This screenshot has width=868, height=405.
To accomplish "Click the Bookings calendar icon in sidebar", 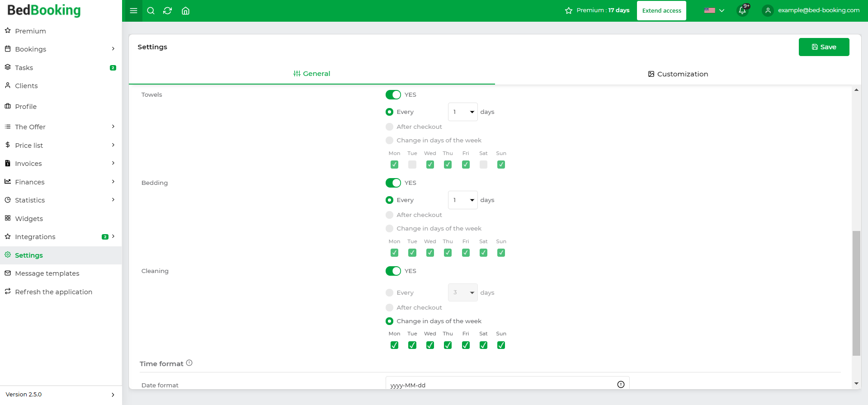I will click(x=8, y=48).
